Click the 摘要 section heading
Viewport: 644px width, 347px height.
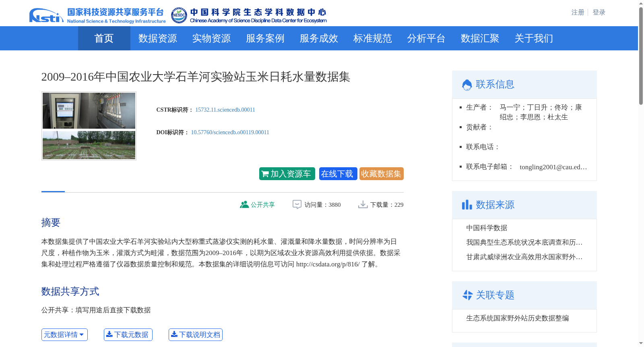pos(51,222)
